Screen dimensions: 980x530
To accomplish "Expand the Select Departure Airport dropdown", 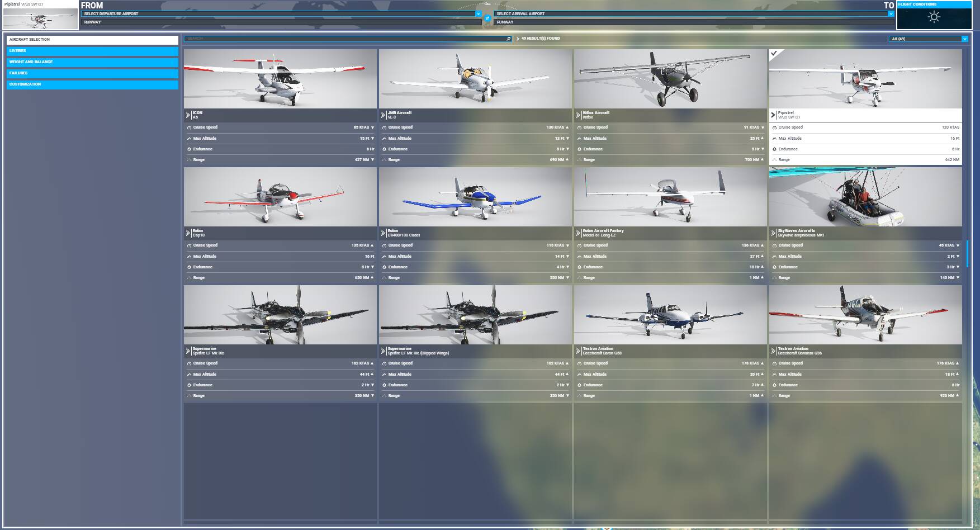I will pyautogui.click(x=478, y=13).
